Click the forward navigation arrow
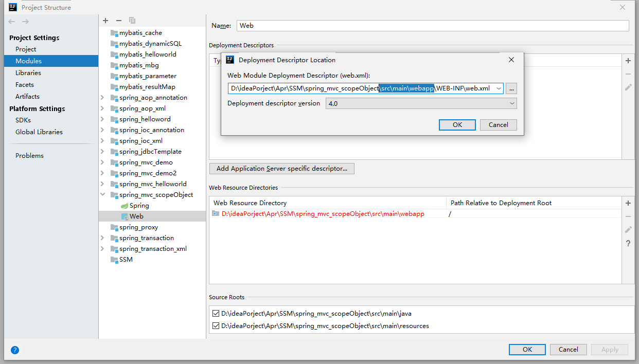 (25, 22)
